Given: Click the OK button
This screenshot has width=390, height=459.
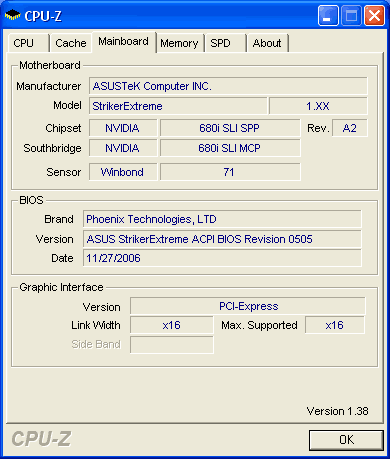Looking at the screenshot, I should click(346, 440).
